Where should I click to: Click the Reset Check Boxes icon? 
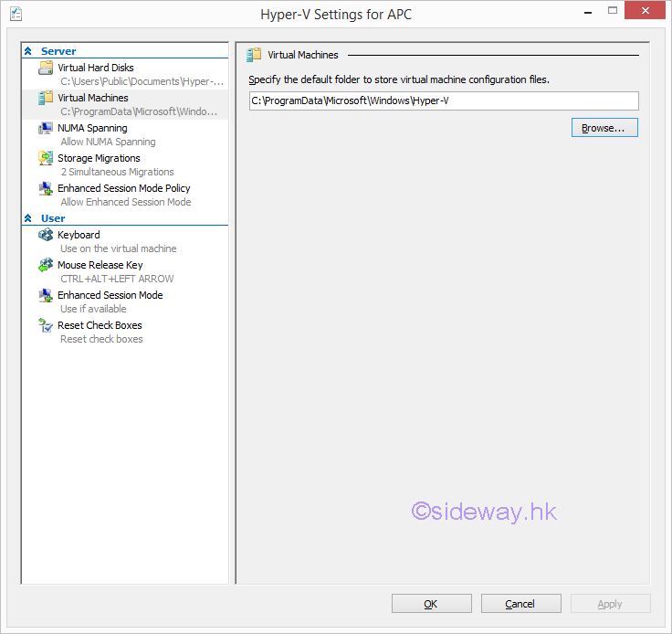46,326
